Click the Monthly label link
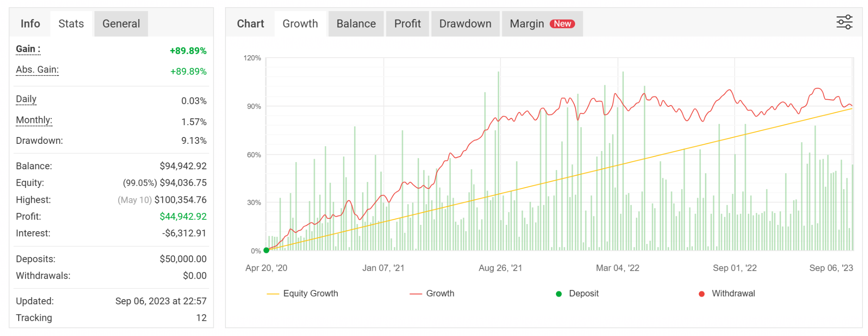Screen dimensions: 868x336 (x=34, y=120)
